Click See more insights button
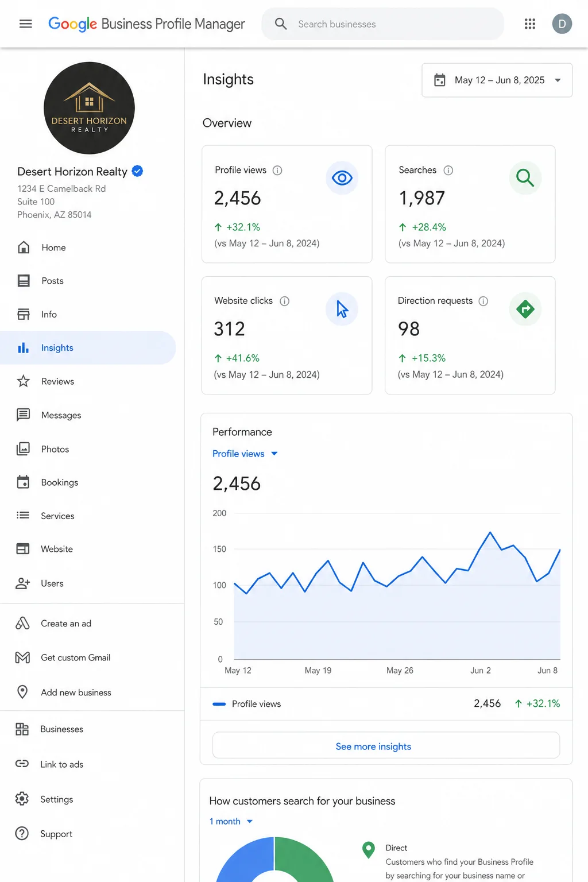Viewport: 588px width, 882px height. (x=386, y=745)
